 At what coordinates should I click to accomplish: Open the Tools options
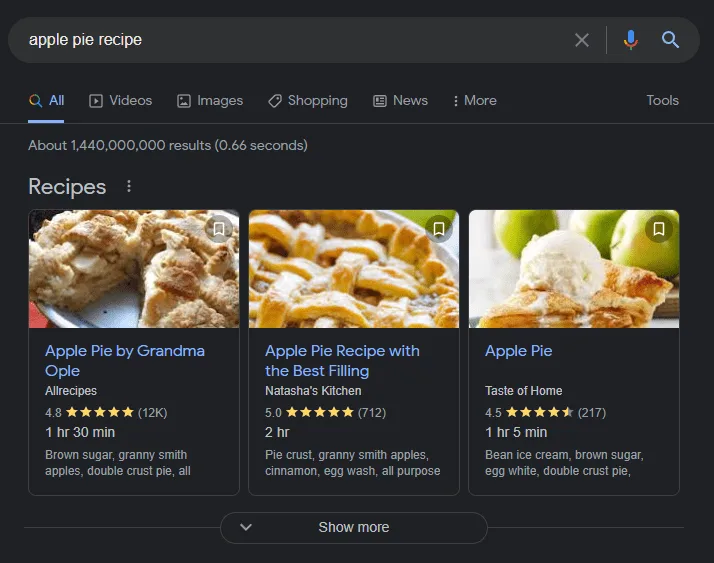point(662,100)
